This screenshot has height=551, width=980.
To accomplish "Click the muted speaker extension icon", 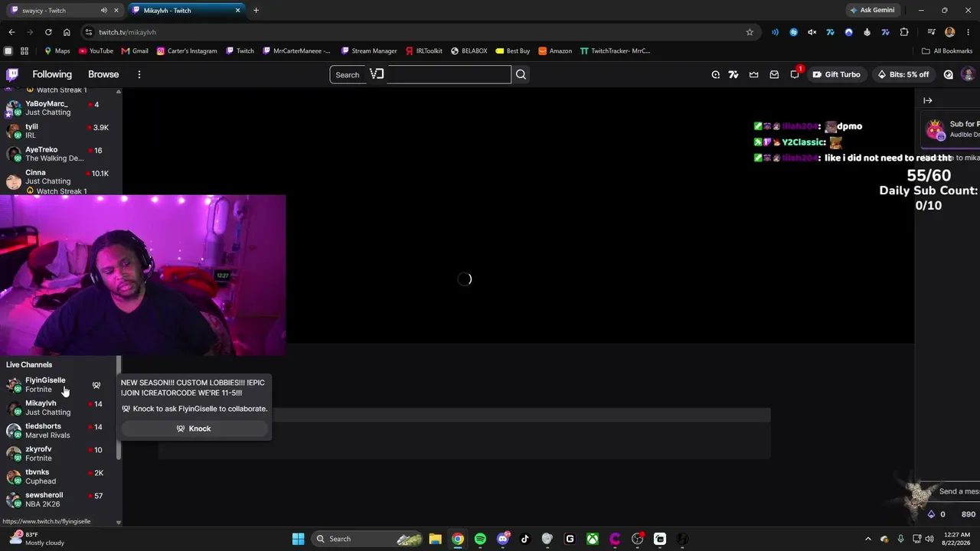I will pyautogui.click(x=812, y=32).
